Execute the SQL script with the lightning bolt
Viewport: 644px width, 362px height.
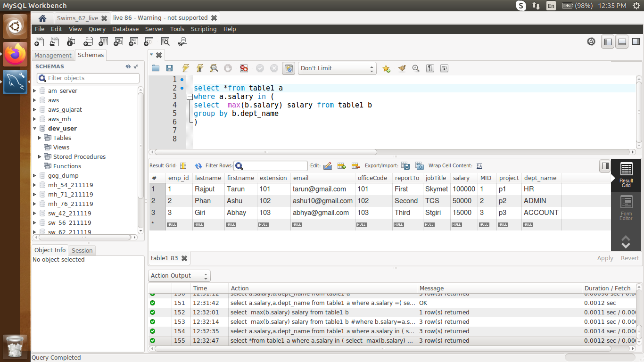(185, 68)
